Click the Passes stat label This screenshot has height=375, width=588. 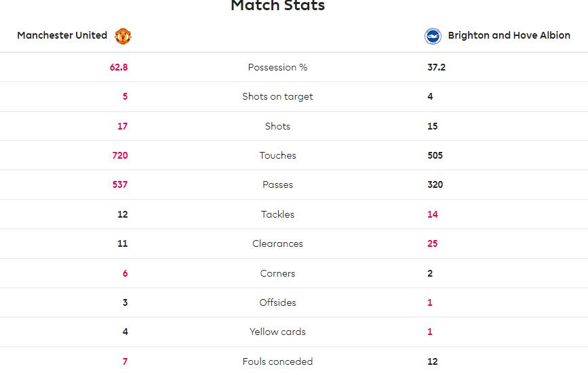pos(277,184)
